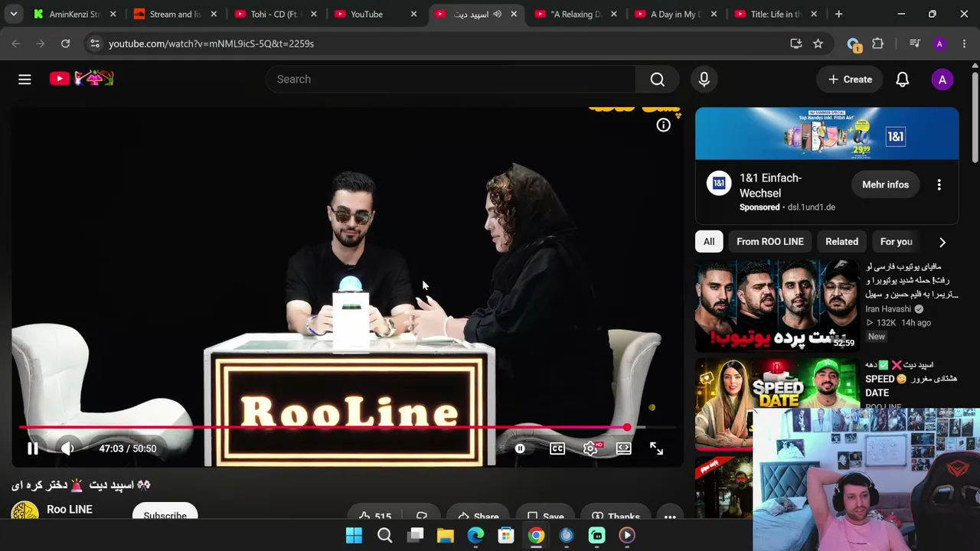
Task: Share the video
Action: click(x=479, y=517)
